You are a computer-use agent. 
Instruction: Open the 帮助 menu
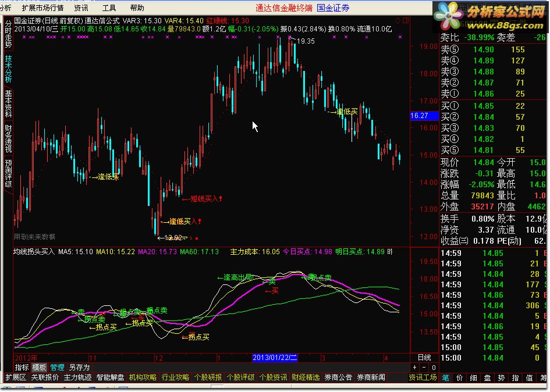point(137,8)
